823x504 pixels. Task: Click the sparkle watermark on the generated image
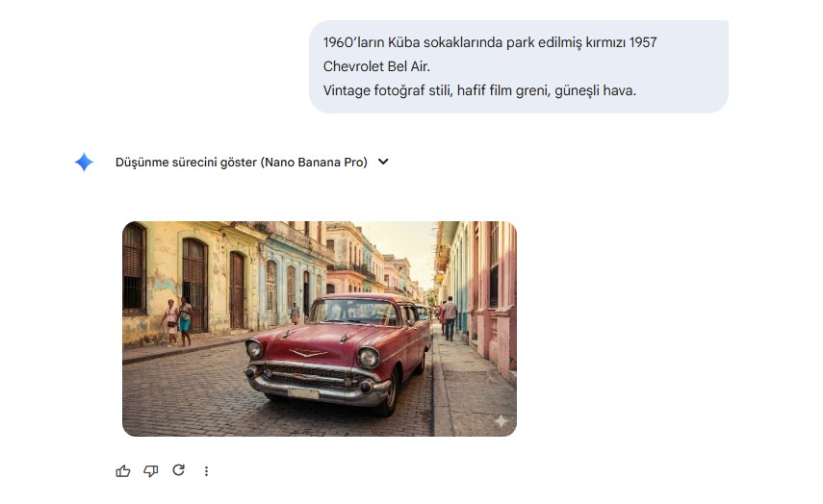(501, 421)
